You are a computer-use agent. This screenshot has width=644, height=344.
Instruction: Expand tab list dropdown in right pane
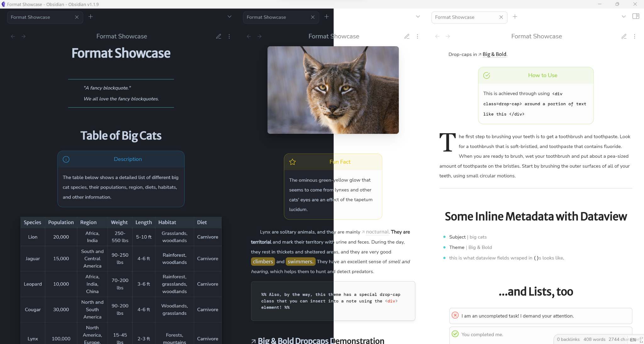(x=624, y=17)
